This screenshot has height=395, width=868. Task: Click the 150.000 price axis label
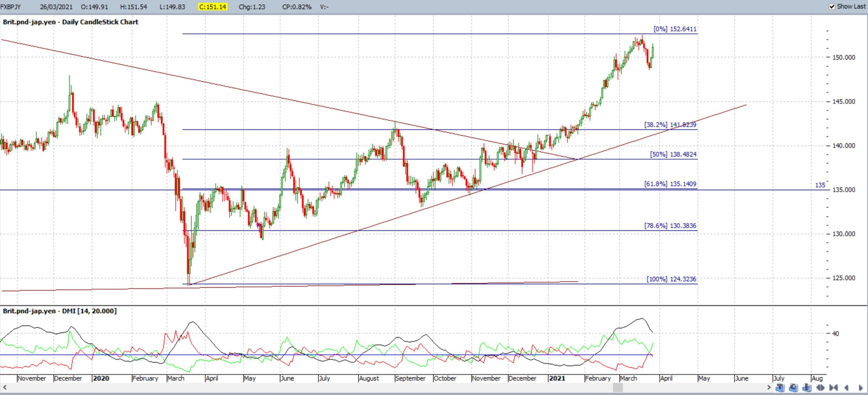pyautogui.click(x=844, y=57)
